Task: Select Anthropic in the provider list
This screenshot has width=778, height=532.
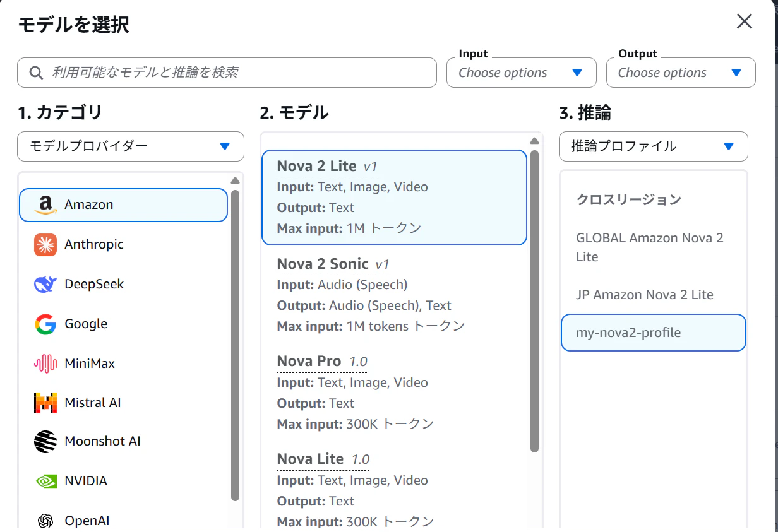Action: pyautogui.click(x=123, y=245)
